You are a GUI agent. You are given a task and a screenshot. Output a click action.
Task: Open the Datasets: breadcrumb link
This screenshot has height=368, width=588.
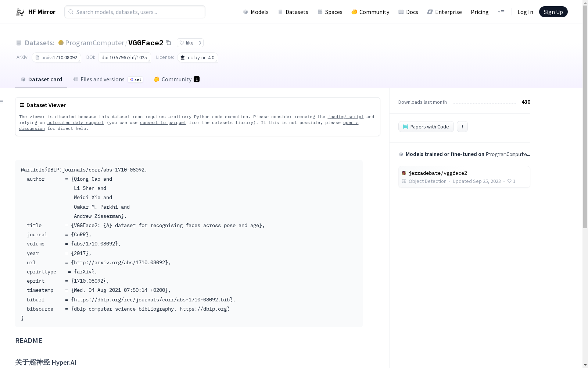tap(39, 43)
